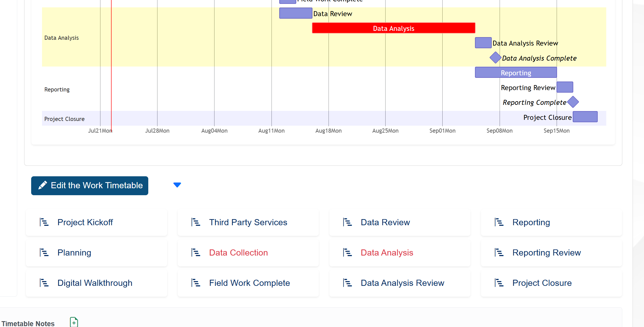Select the red Data Analysis Gantt bar
The height and width of the screenshot is (327, 644).
tap(393, 28)
